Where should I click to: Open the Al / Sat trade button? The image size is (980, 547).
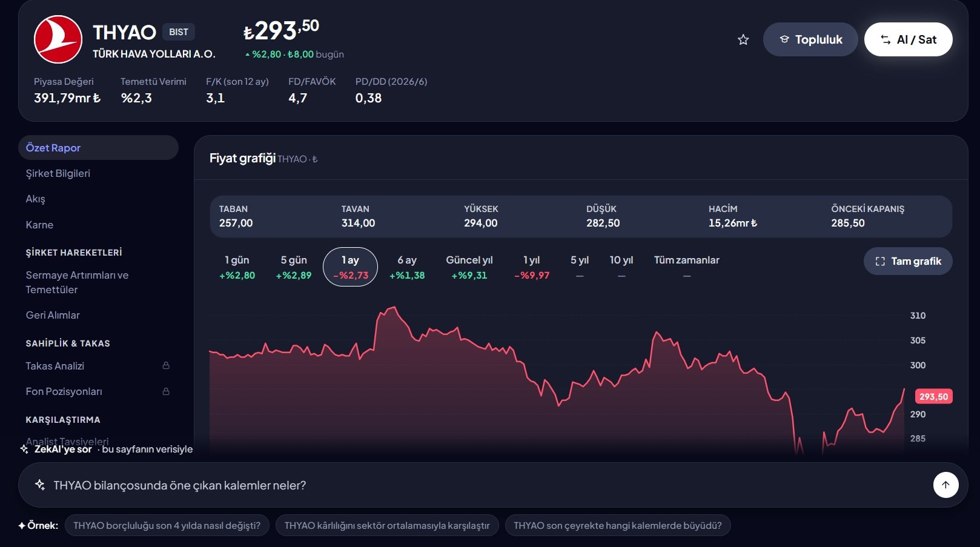(908, 39)
